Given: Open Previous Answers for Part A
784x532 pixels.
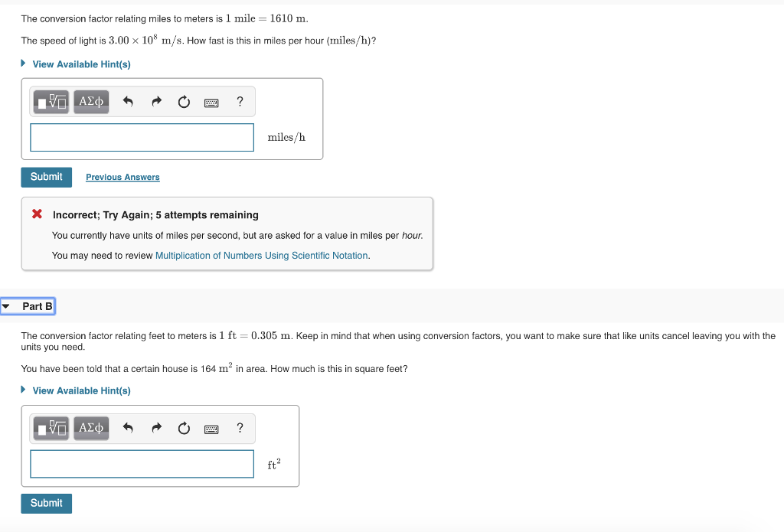Looking at the screenshot, I should point(122,177).
